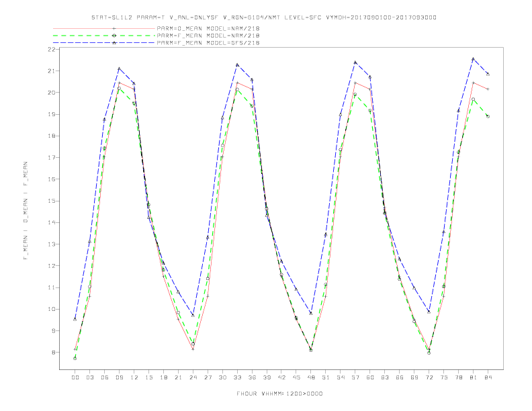532x411 pixels.
Task: Click the blue GFS triangle marker at hour 00
Action: pyautogui.click(x=75, y=320)
